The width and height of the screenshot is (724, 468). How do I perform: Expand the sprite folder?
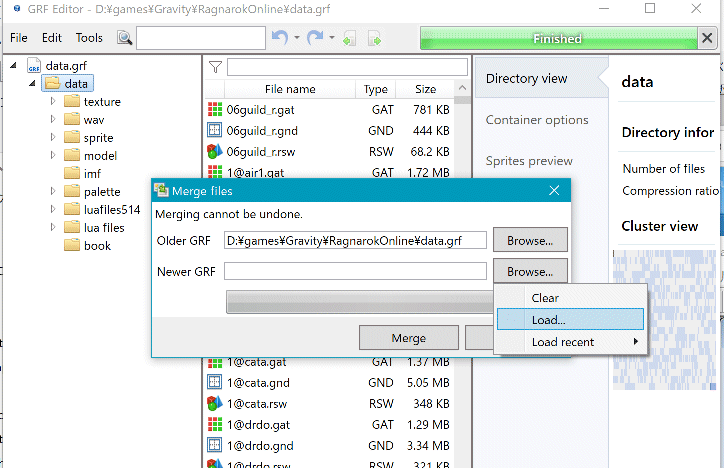(53, 137)
